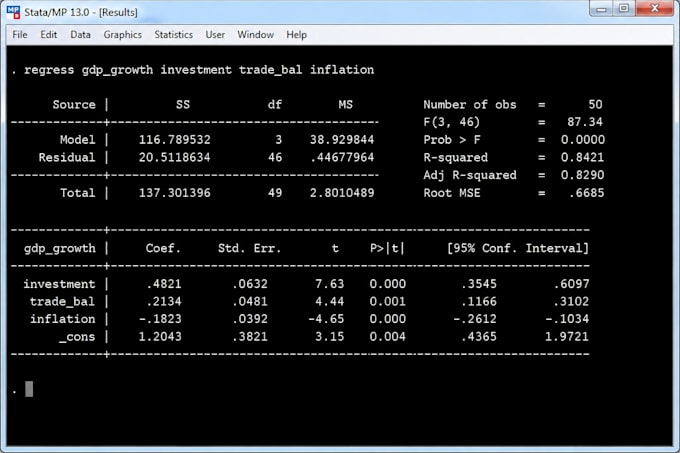The width and height of the screenshot is (680, 453).
Task: Click the inflation lower bound -.2612
Action: [475, 319]
